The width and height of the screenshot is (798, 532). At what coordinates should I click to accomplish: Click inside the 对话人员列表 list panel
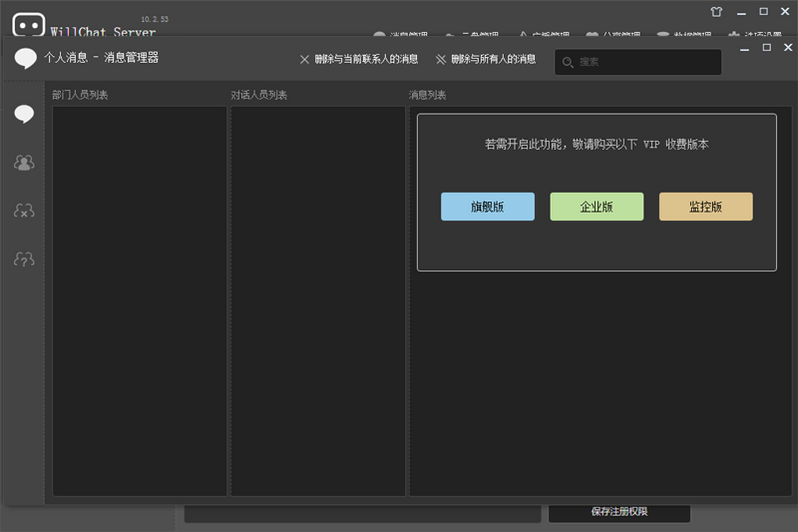(318, 299)
